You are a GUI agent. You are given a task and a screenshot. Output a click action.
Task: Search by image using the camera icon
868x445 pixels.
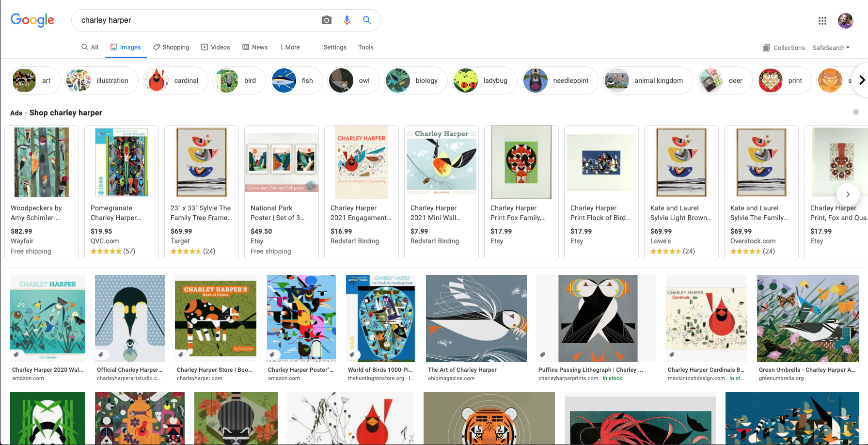[327, 20]
